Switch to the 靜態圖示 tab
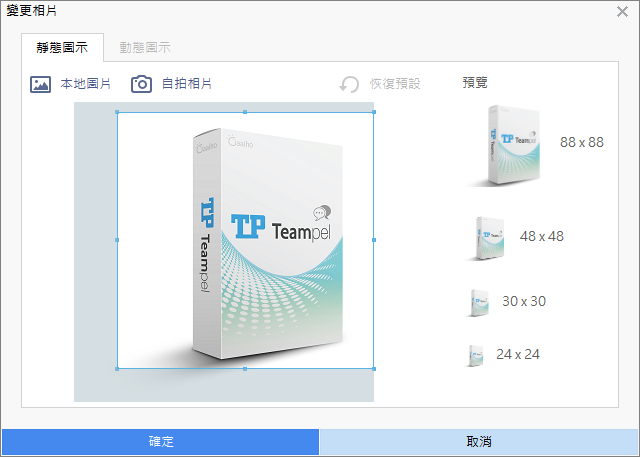The width and height of the screenshot is (640, 457). click(x=62, y=48)
